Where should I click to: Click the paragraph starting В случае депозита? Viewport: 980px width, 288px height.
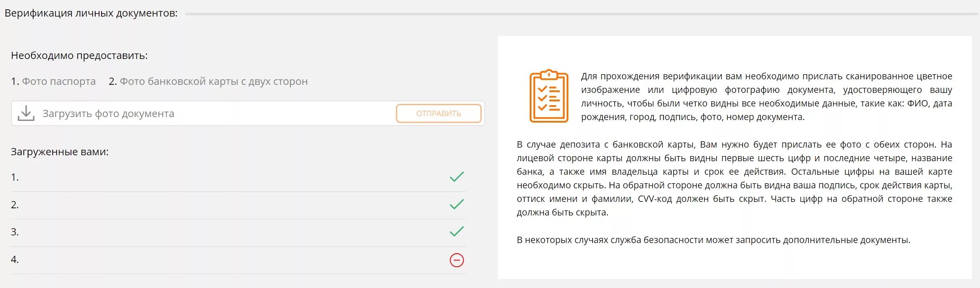(734, 179)
